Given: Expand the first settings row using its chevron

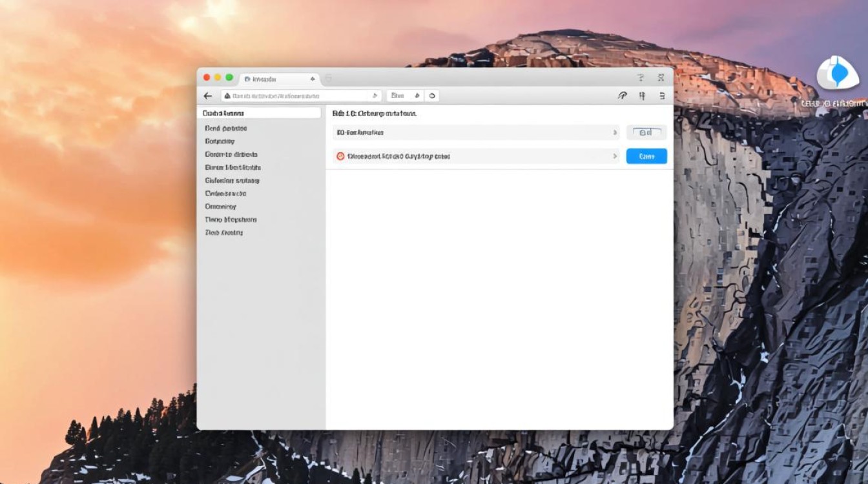Looking at the screenshot, I should pos(614,132).
